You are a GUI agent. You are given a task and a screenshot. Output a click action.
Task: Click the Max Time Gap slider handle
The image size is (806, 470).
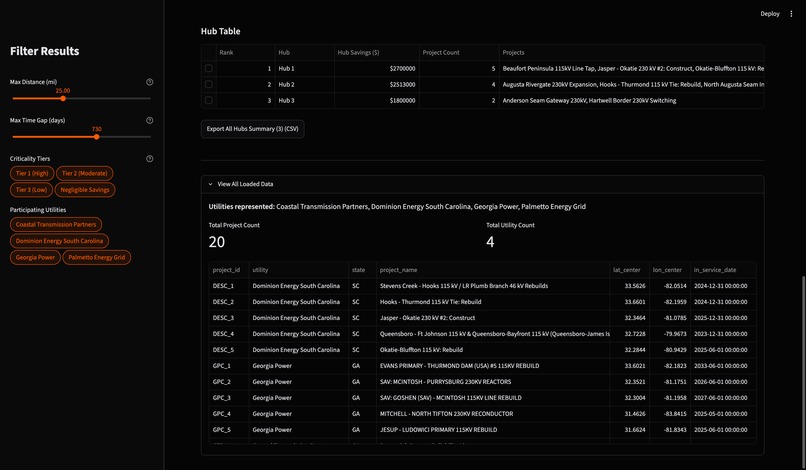pyautogui.click(x=96, y=137)
